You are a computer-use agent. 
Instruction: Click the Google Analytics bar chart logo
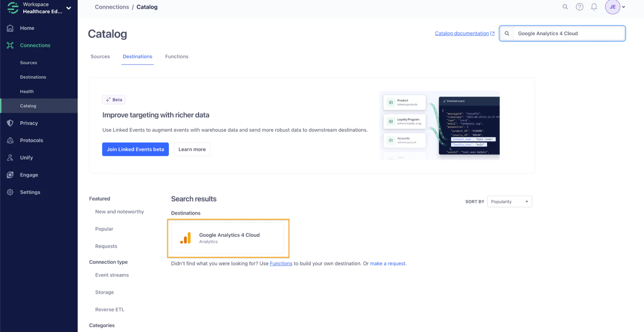186,238
